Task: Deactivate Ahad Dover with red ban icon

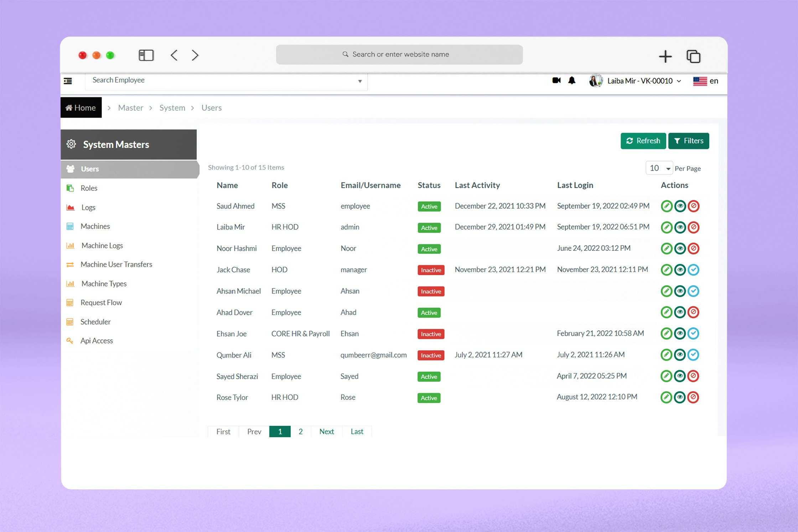Action: 694,312
